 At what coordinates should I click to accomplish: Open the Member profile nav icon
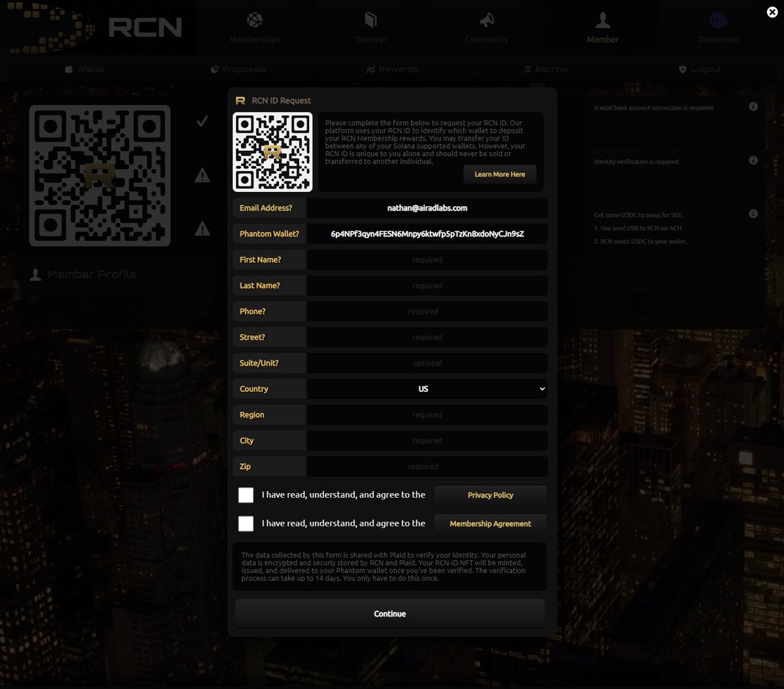coord(602,20)
